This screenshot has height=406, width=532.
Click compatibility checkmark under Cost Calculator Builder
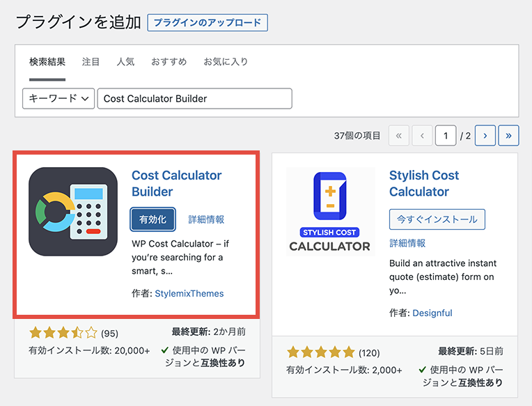[x=165, y=350]
